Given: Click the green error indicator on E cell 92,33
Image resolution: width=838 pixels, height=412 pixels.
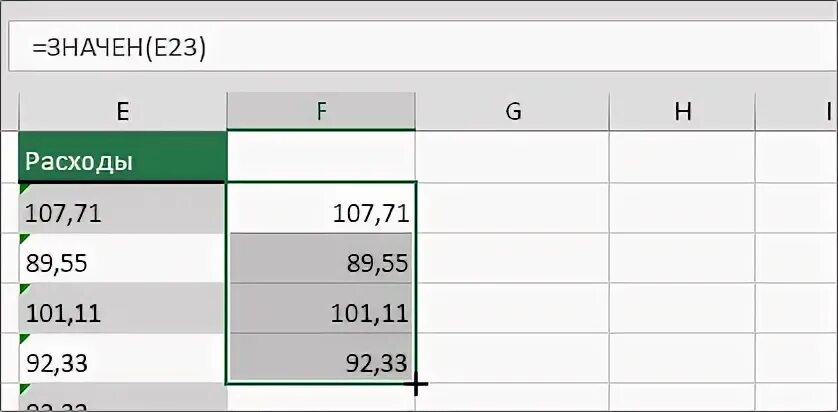Looking at the screenshot, I should click(x=24, y=339).
